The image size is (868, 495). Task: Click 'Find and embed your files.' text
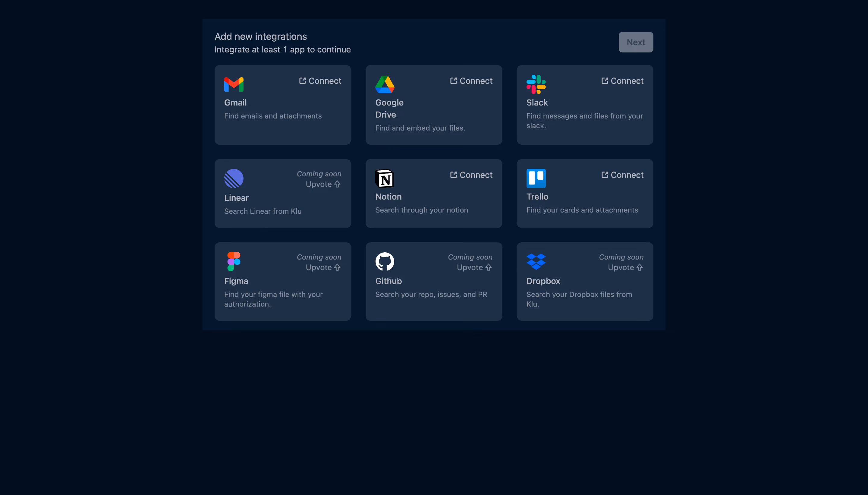420,128
